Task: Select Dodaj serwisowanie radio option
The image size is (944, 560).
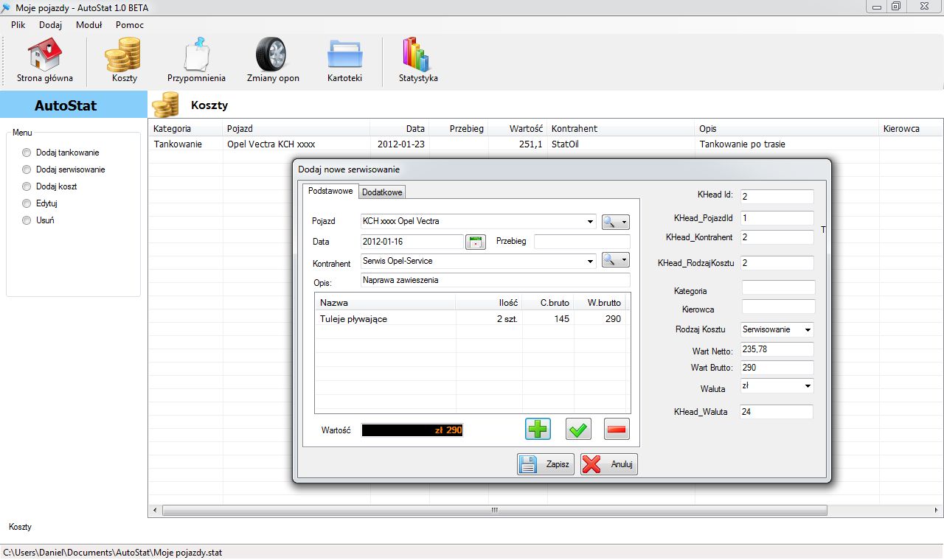Action: point(27,169)
